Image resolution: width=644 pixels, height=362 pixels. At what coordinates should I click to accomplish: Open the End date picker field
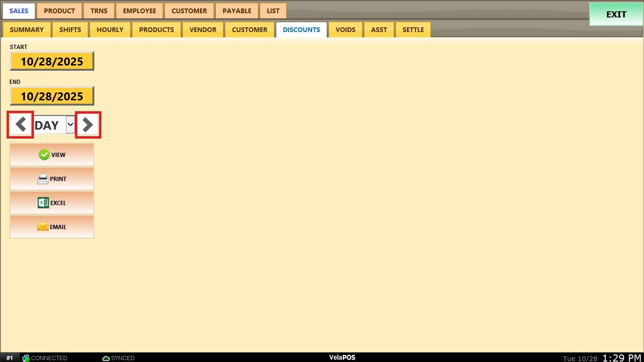point(52,96)
